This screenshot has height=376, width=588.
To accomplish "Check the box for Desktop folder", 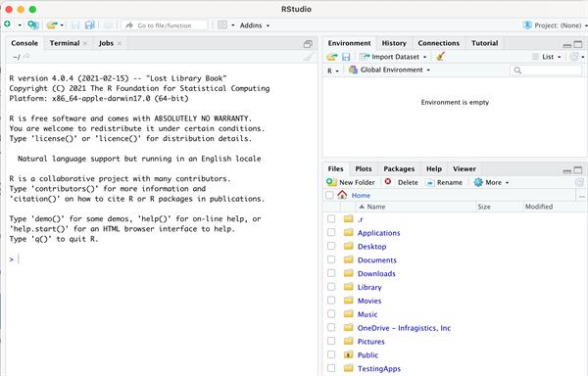I will [x=331, y=246].
